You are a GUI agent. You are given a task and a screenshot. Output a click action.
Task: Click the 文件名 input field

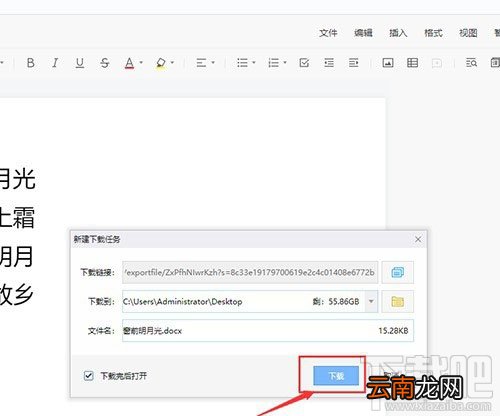(268, 331)
